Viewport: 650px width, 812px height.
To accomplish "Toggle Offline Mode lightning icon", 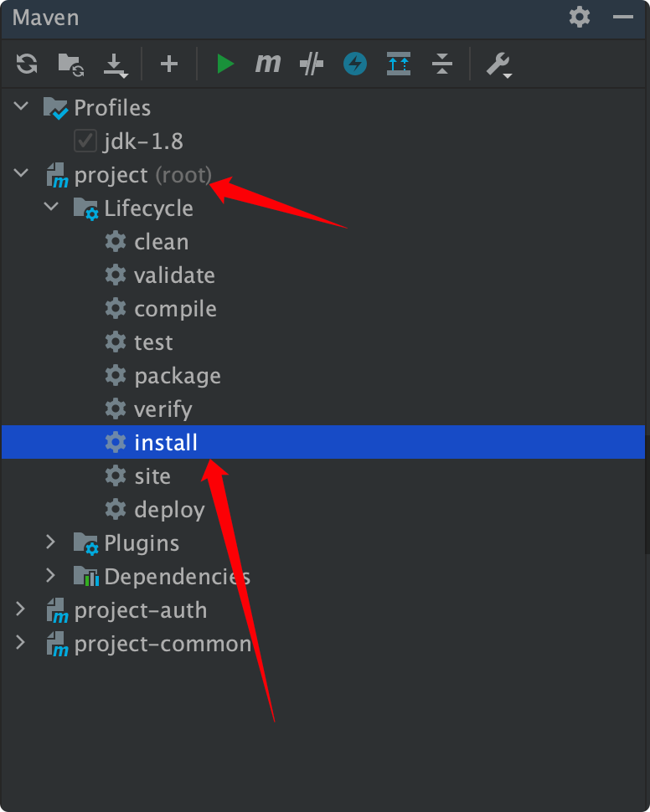I will [x=355, y=64].
